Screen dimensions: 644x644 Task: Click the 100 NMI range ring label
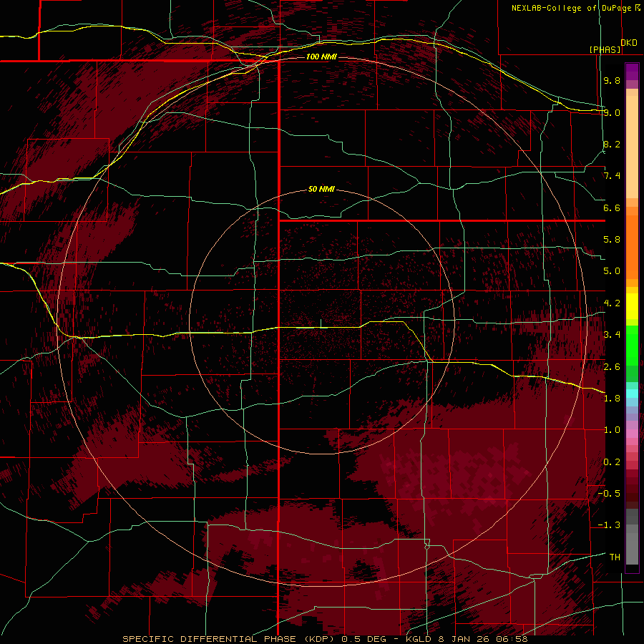click(321, 57)
